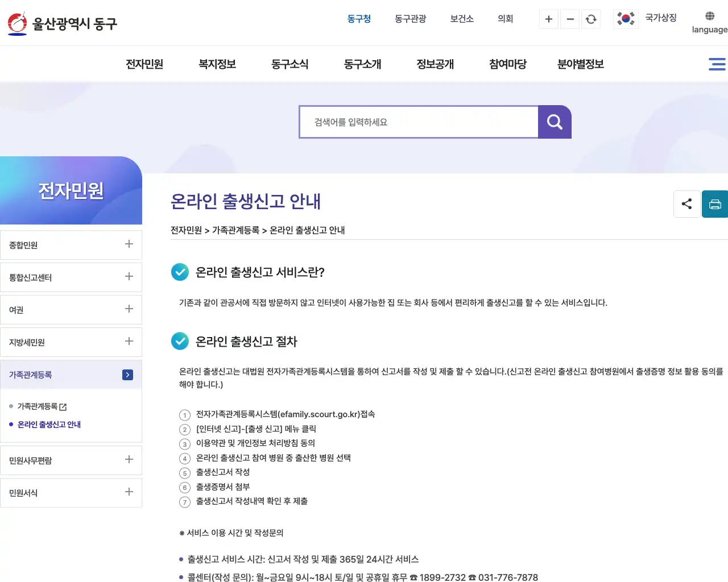
Task: Open 전자민원 main menu
Action: click(x=144, y=64)
